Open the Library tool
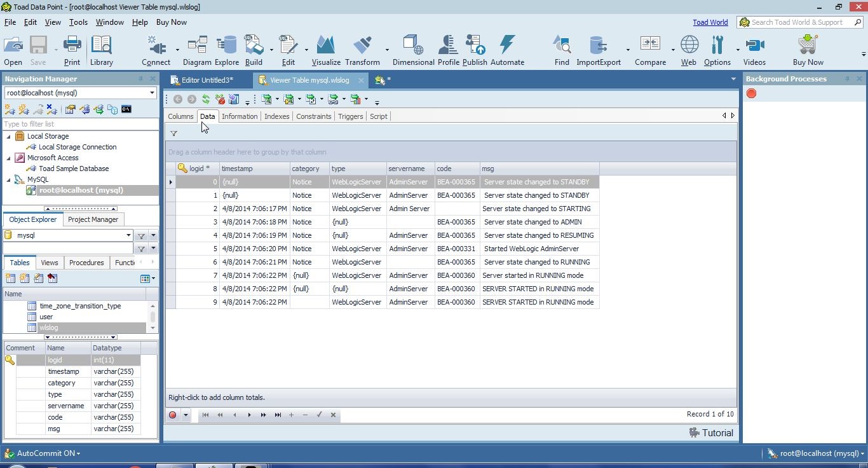The height and width of the screenshot is (468, 868). coord(101,51)
